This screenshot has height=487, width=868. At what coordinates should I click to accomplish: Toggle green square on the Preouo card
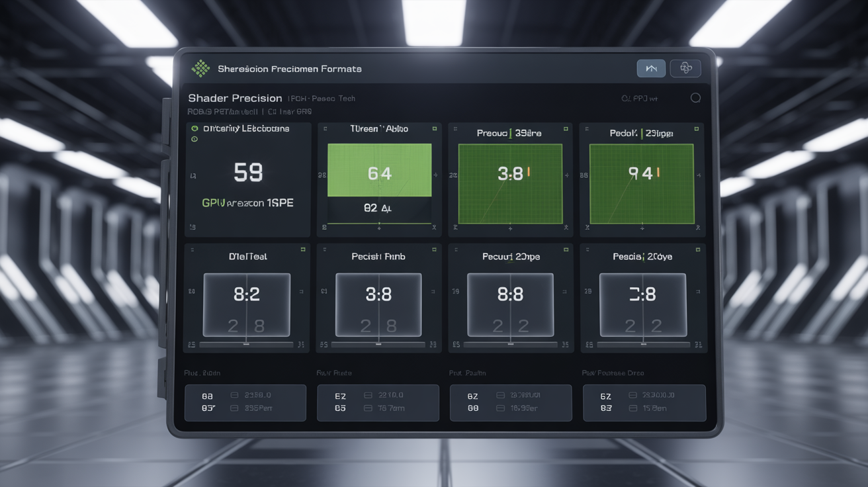(566, 128)
